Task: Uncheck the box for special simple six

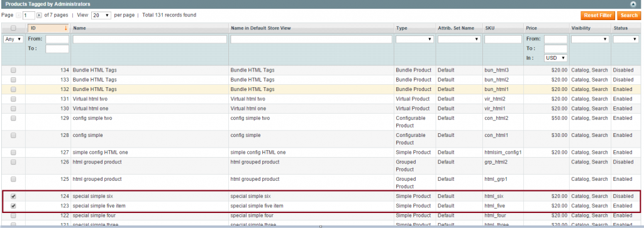Action: tap(13, 197)
